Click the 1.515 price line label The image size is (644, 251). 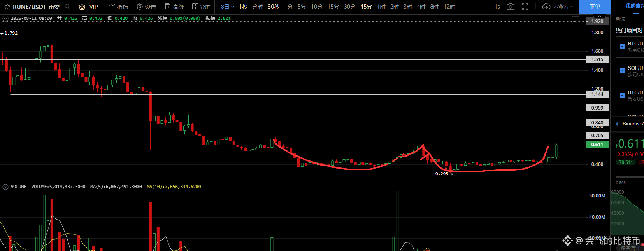(x=597, y=59)
